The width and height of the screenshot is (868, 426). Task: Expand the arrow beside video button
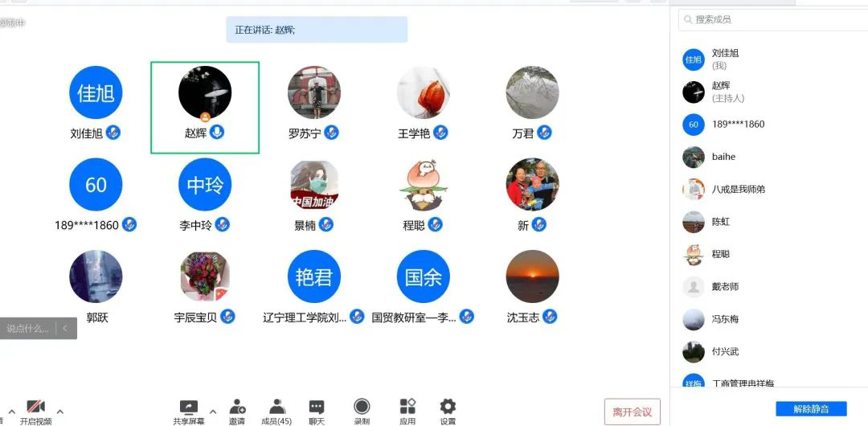click(x=59, y=412)
